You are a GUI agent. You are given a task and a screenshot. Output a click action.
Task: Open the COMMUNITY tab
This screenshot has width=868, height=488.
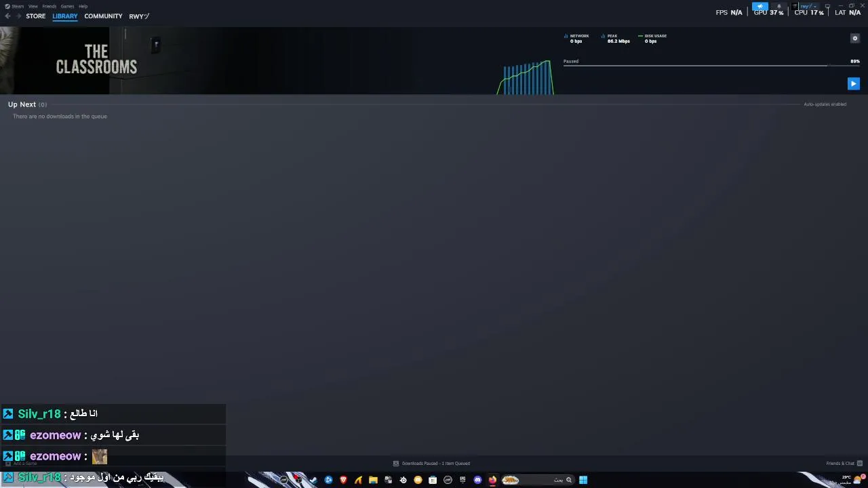(103, 16)
